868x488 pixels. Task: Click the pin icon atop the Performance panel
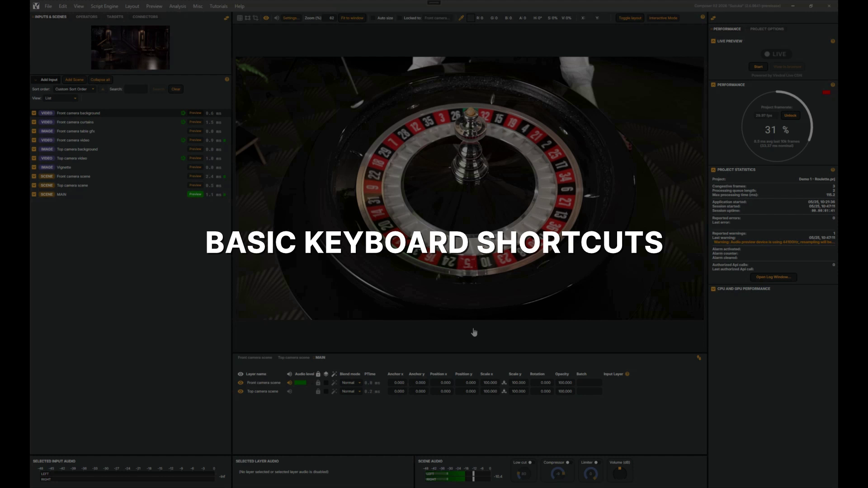click(x=713, y=18)
